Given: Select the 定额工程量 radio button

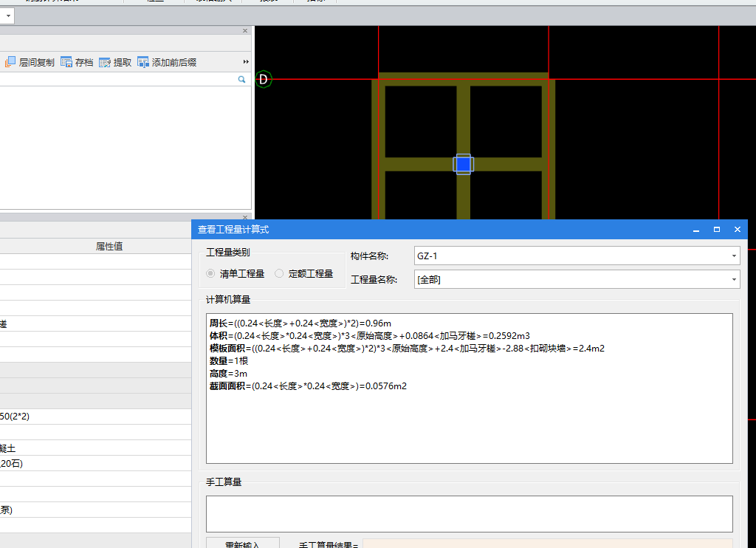Looking at the screenshot, I should click(x=279, y=273).
